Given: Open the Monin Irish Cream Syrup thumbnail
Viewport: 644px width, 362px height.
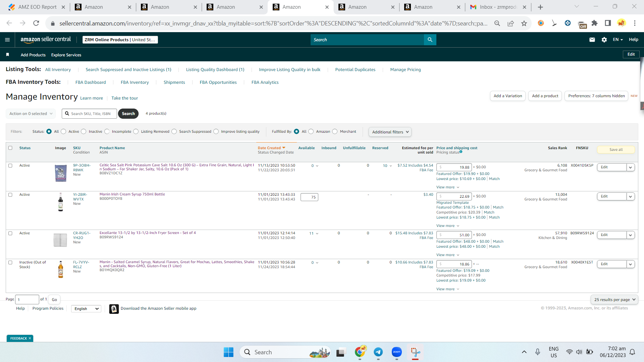Looking at the screenshot, I should point(61,202).
